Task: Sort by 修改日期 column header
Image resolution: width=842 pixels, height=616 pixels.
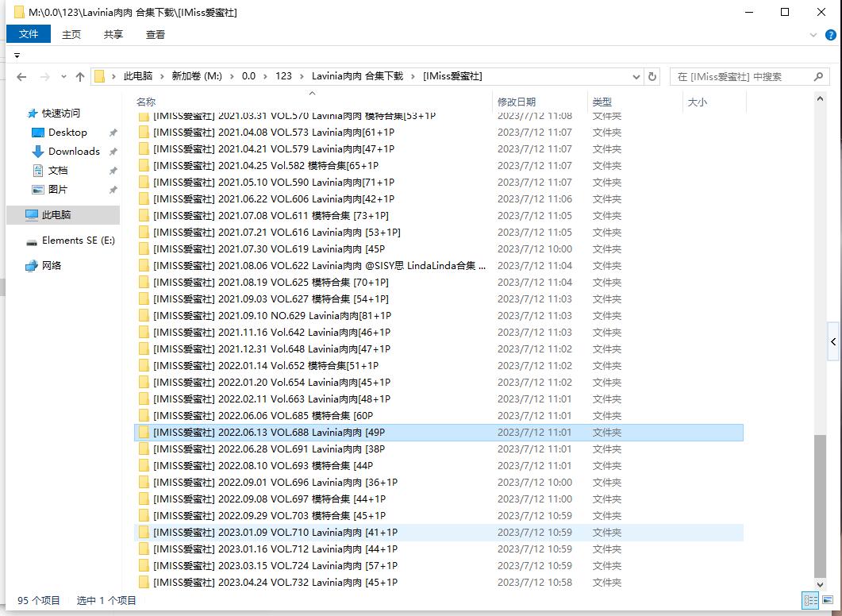Action: (517, 102)
